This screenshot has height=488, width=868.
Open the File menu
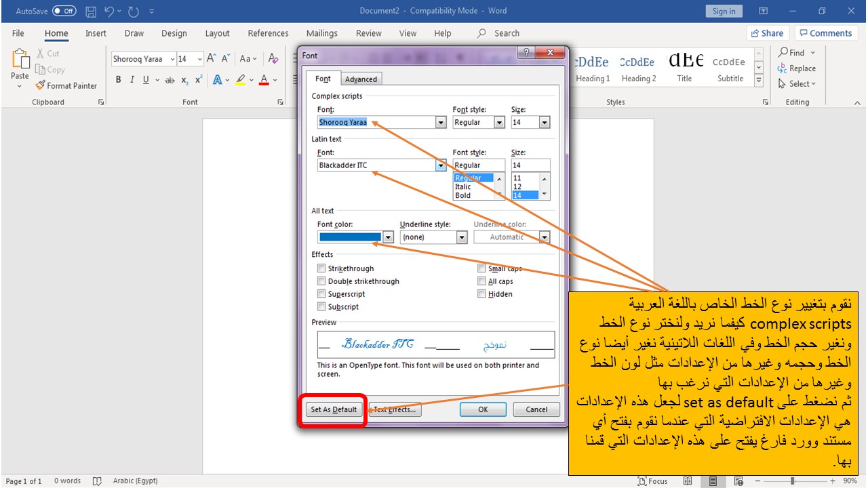tap(18, 33)
